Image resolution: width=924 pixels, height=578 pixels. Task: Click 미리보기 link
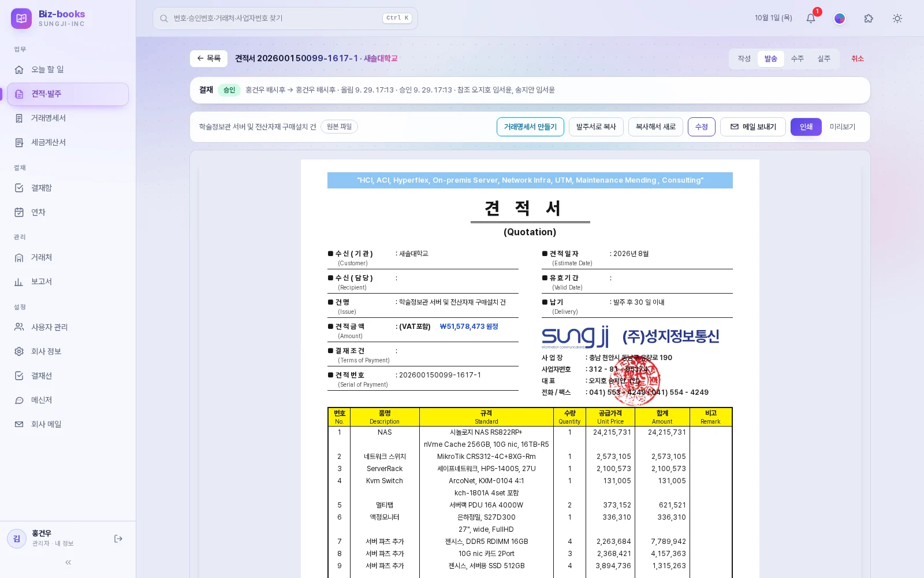click(x=843, y=127)
